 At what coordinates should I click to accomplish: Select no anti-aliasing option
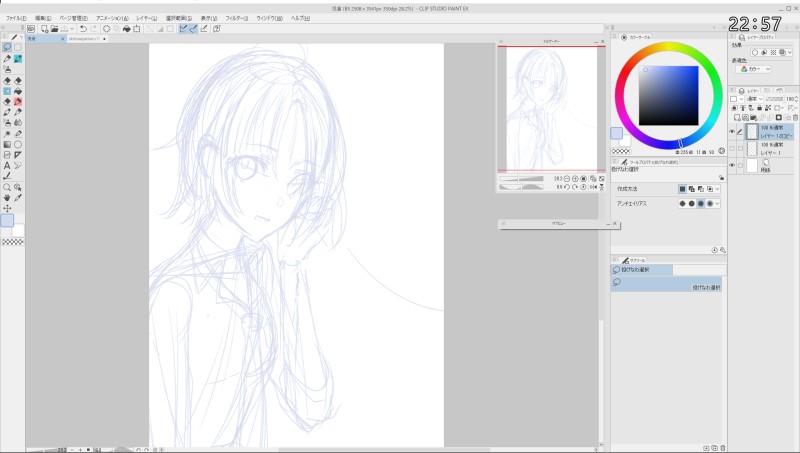pos(682,204)
